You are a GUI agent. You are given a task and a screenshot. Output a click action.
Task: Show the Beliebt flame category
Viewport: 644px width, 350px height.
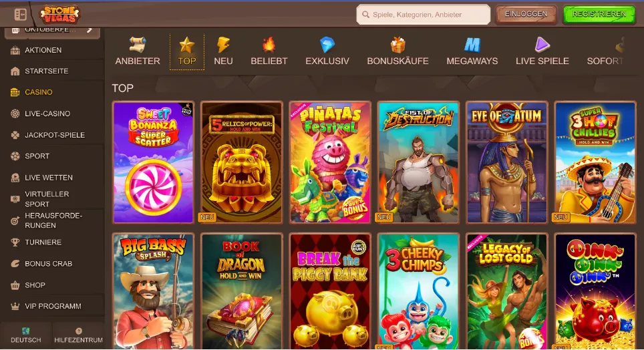[269, 51]
